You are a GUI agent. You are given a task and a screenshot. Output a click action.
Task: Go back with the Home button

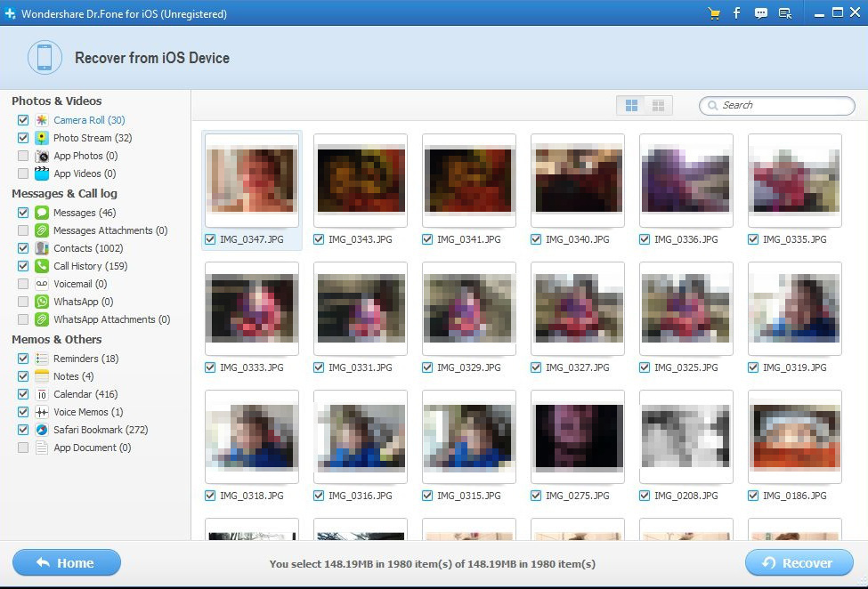tap(67, 563)
